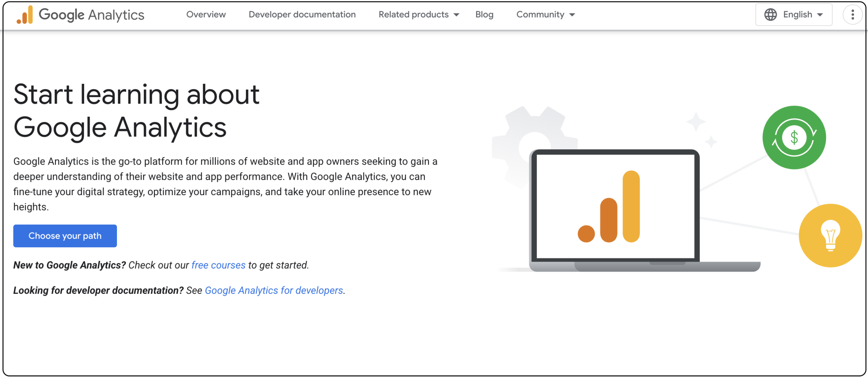Expand the Community dropdown menu

point(546,15)
